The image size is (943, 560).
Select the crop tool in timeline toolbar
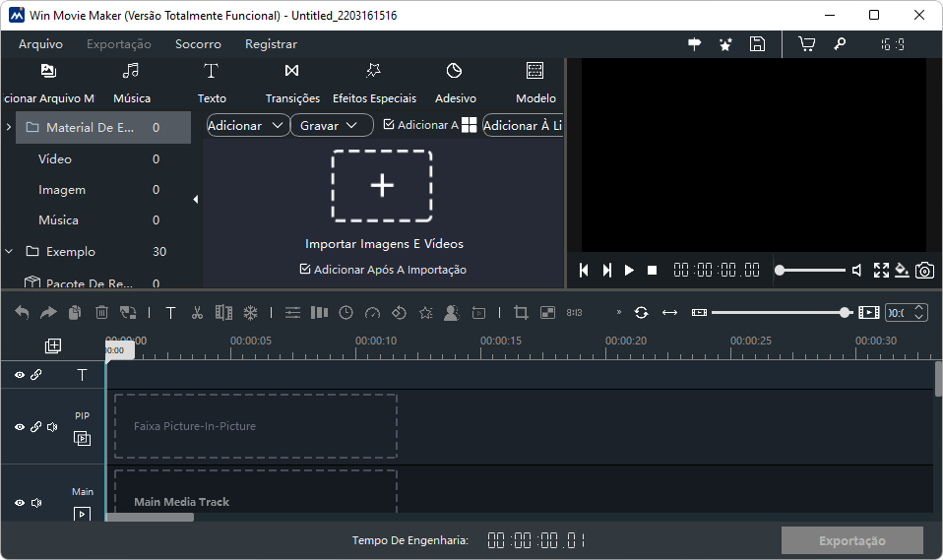pyautogui.click(x=521, y=313)
